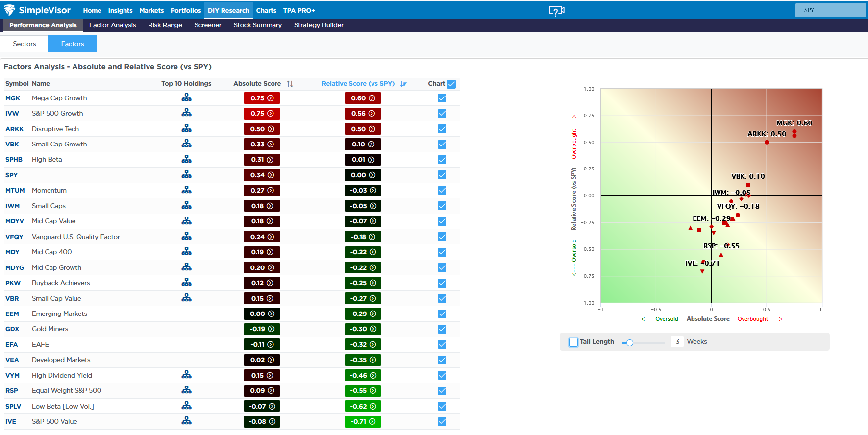Uncheck chart checkbox for ARKK row
This screenshot has height=435, width=868.
[x=442, y=129]
